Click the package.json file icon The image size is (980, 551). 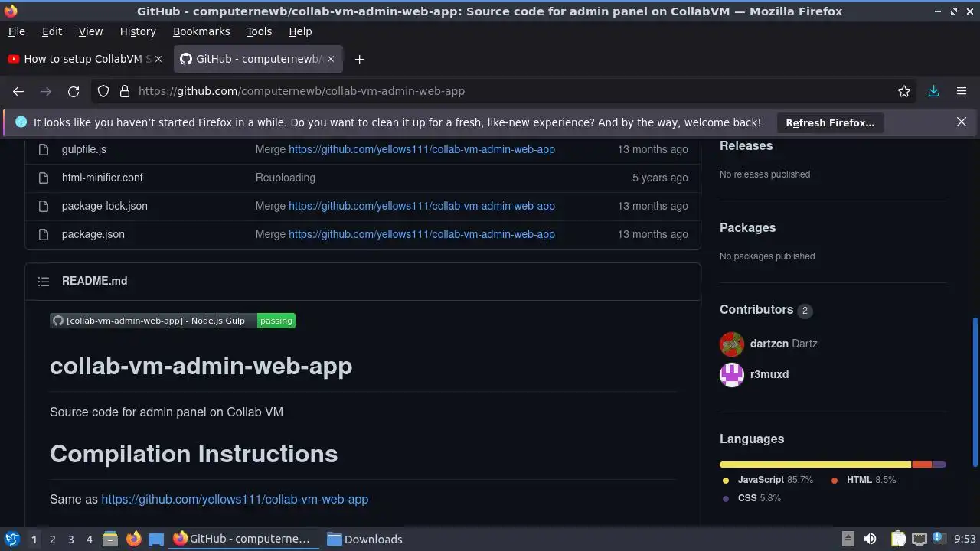[44, 234]
